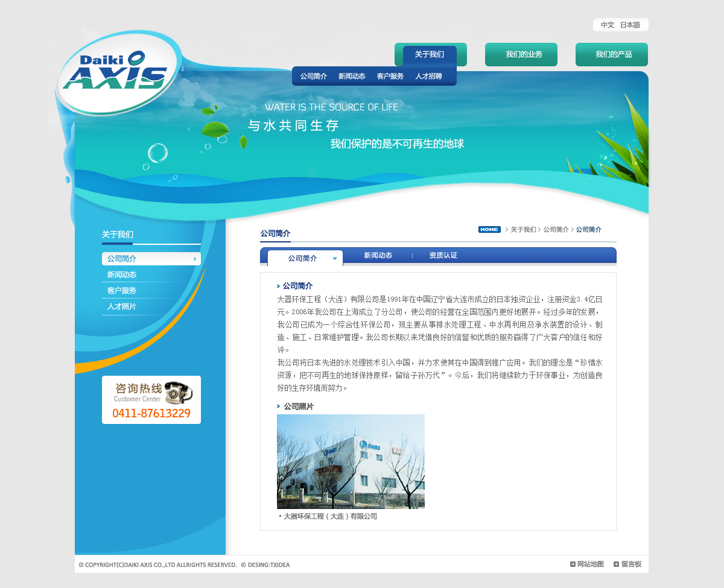Click 关于我们 in the breadcrumb trail
The width and height of the screenshot is (724, 588).
523,230
